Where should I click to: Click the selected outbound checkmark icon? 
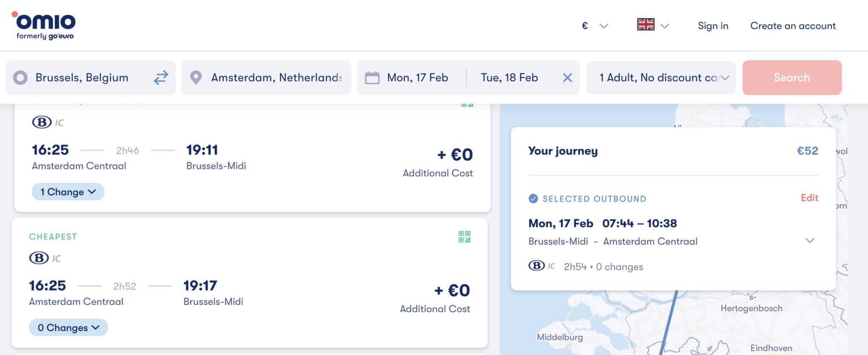click(533, 198)
